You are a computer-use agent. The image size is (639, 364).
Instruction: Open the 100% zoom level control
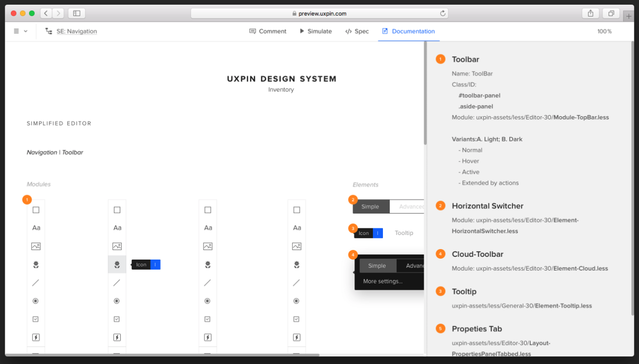[x=604, y=31]
